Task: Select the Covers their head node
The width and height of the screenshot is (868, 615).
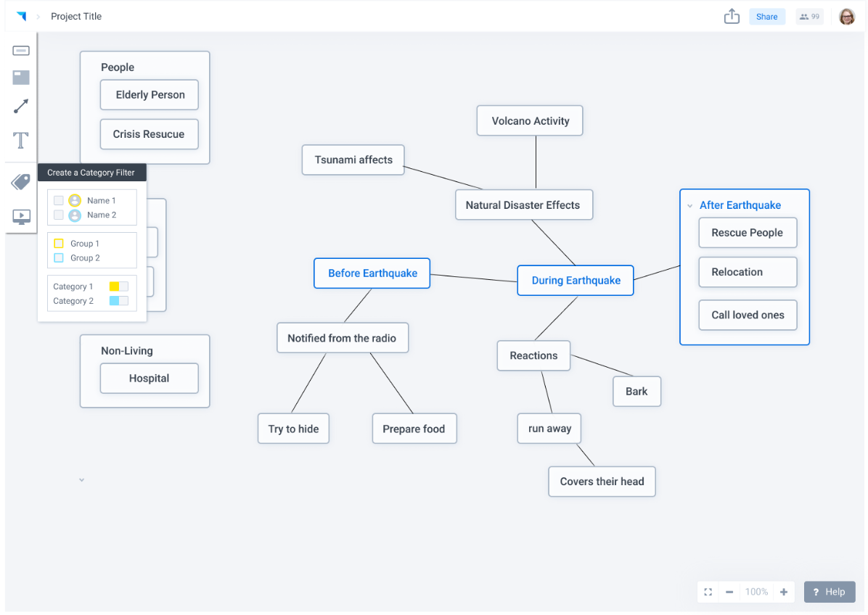Action: (x=602, y=482)
